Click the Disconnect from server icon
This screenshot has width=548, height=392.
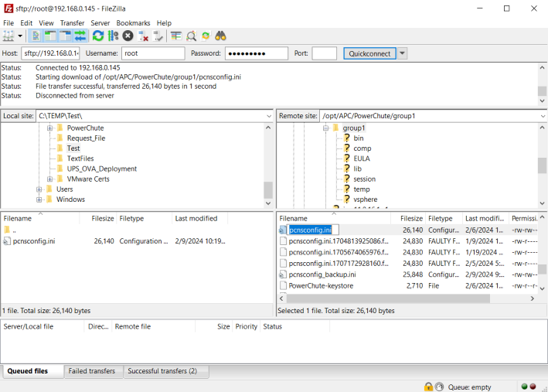[x=143, y=36]
